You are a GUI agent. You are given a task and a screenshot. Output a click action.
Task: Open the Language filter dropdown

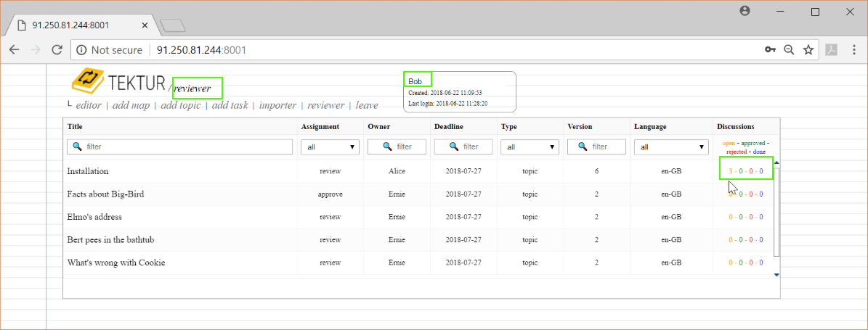tap(671, 147)
